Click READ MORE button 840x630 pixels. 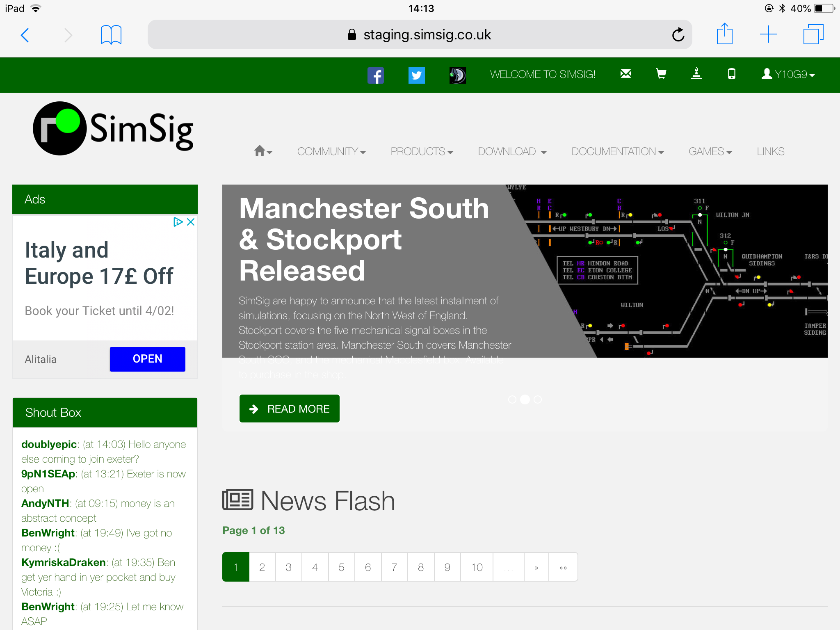coord(290,409)
